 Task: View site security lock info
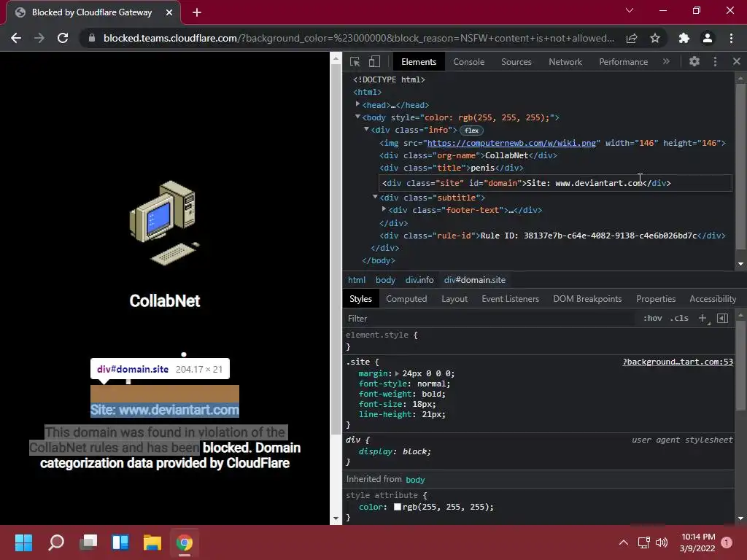[x=92, y=38]
